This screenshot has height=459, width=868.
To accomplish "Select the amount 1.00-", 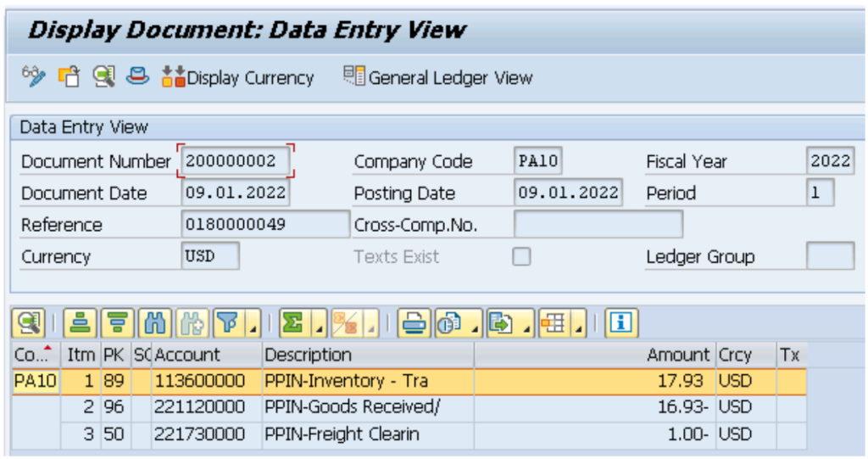I will (x=595, y=434).
